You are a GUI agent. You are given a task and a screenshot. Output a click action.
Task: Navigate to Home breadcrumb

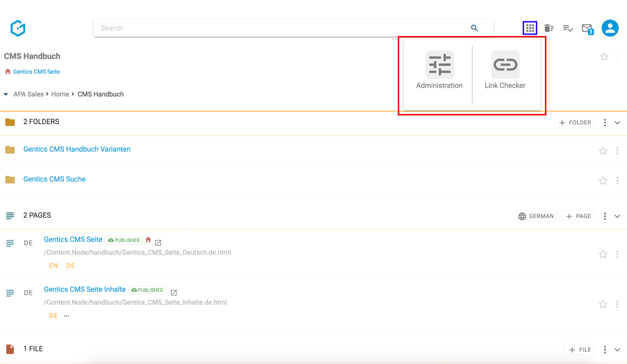click(x=60, y=94)
